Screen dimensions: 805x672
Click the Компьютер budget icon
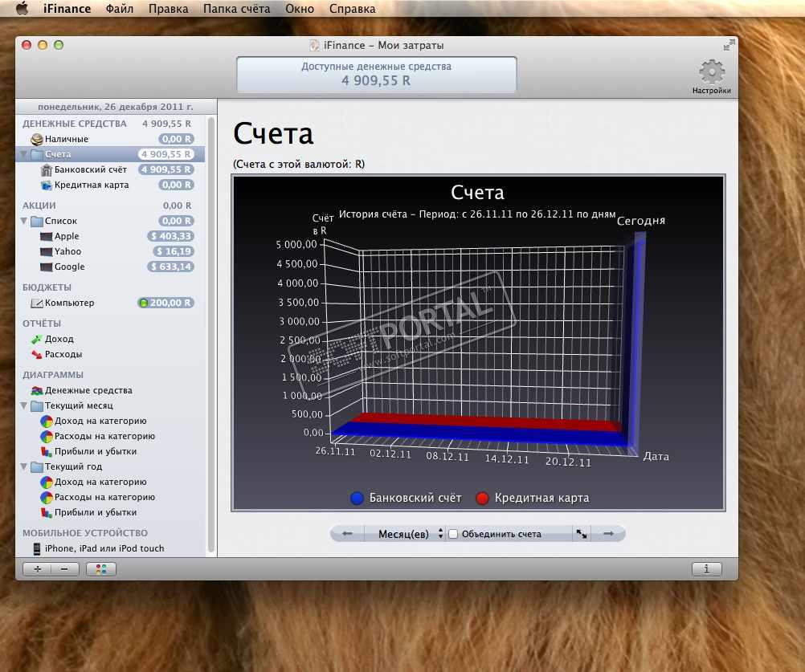click(37, 303)
